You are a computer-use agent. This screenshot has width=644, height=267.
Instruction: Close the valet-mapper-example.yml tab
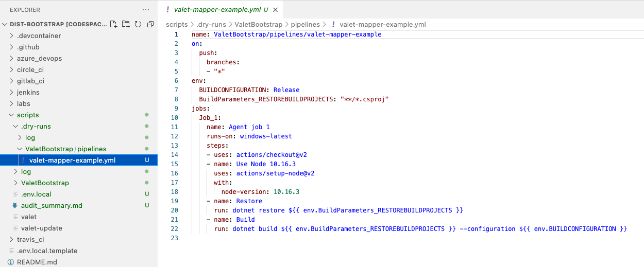[276, 10]
